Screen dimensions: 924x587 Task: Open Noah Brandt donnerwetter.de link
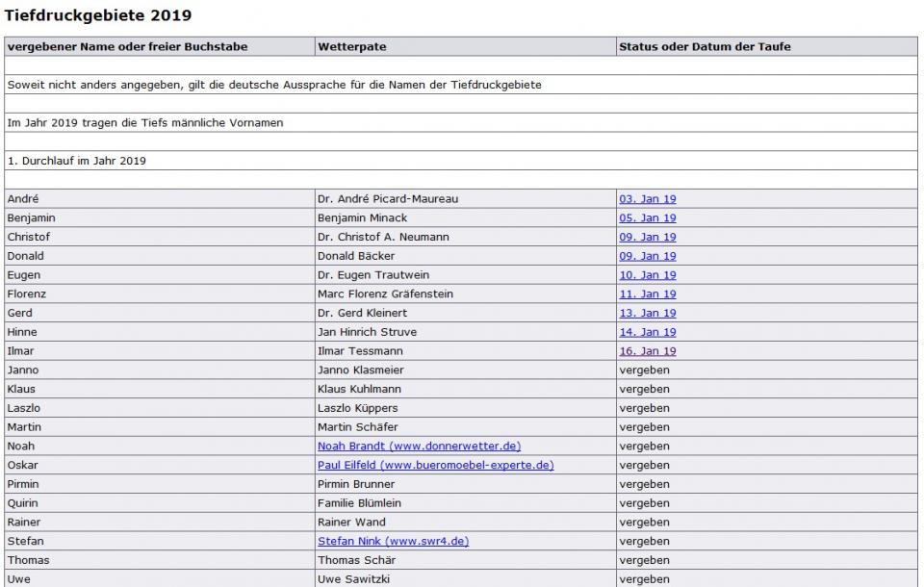pos(420,447)
